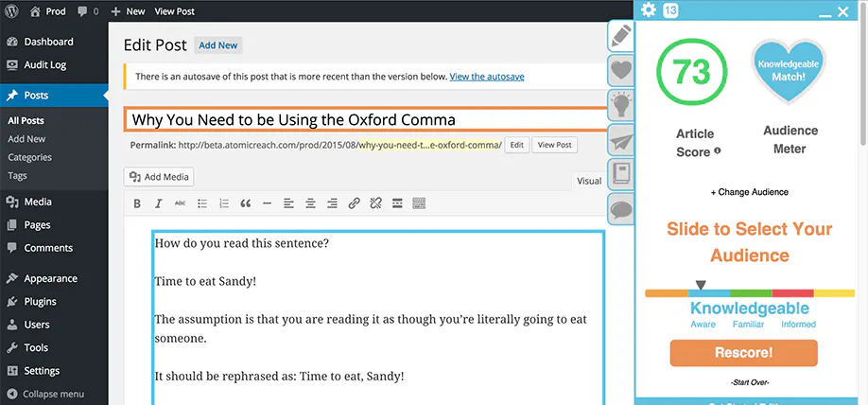Open AtomicReach settings gear
This screenshot has height=405, width=868.
(648, 10)
